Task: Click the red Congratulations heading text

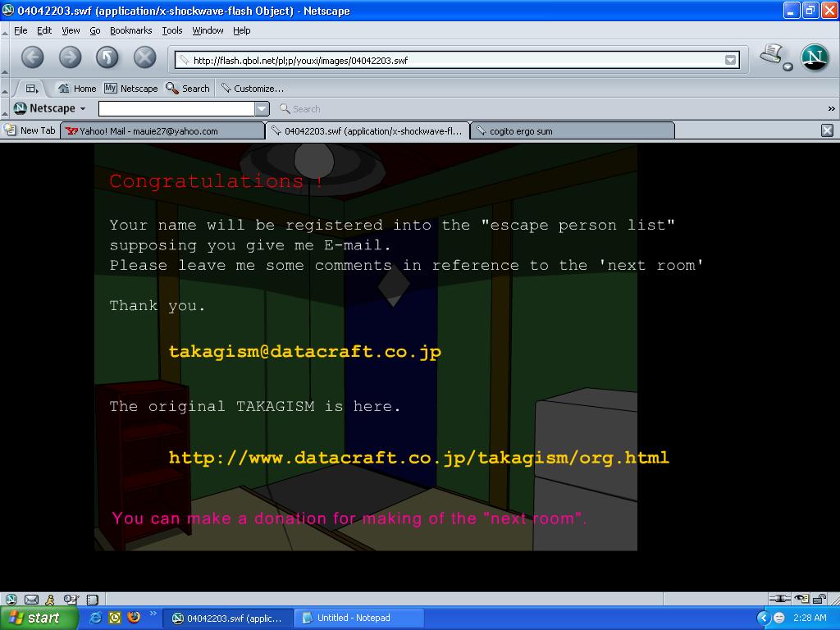Action: click(x=216, y=181)
